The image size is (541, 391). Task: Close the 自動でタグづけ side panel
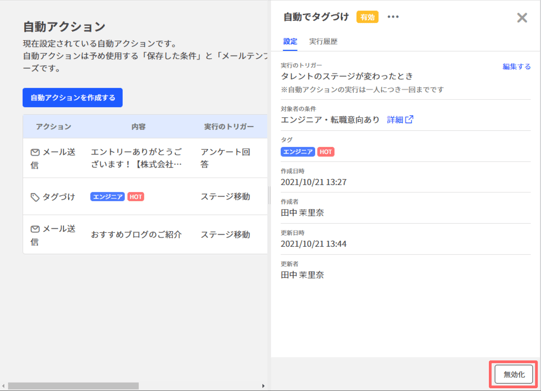point(522,18)
